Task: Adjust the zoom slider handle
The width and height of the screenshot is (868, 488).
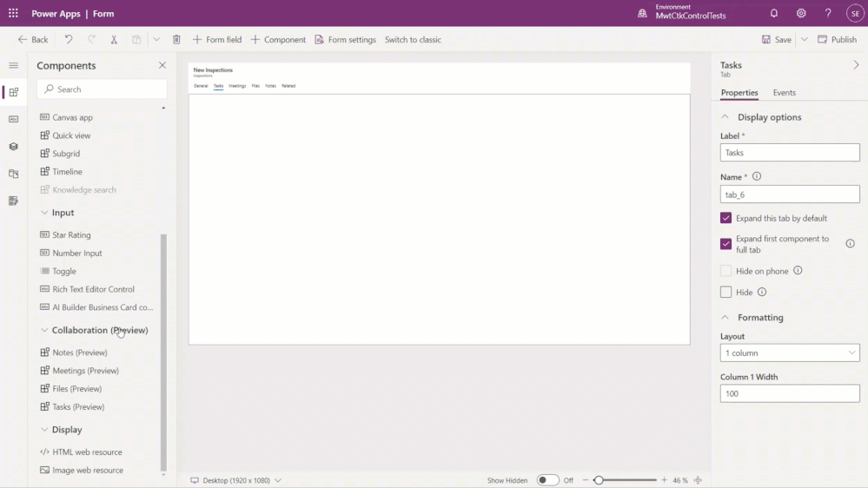Action: coord(599,480)
